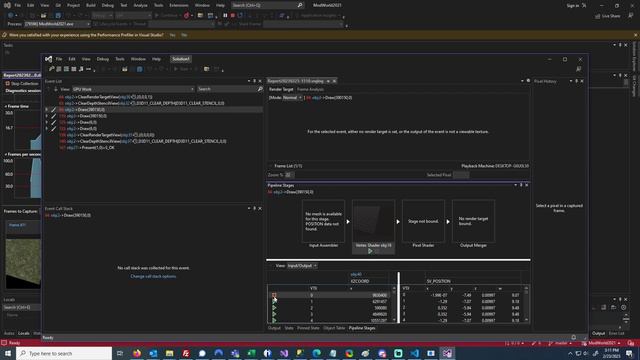Open Mode Normal dropdown in Render Target

tap(292, 98)
